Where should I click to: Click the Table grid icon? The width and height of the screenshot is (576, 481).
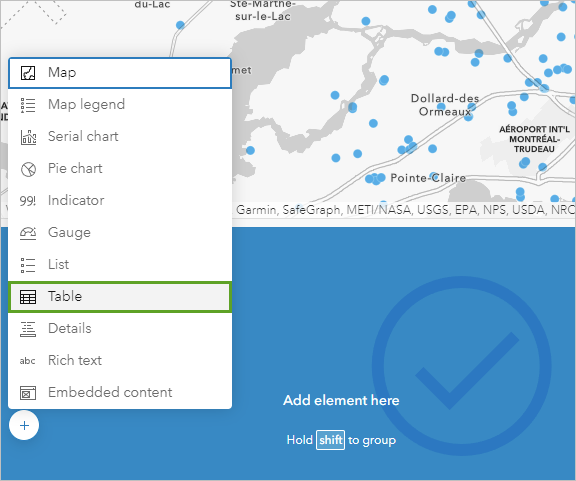tap(28, 297)
